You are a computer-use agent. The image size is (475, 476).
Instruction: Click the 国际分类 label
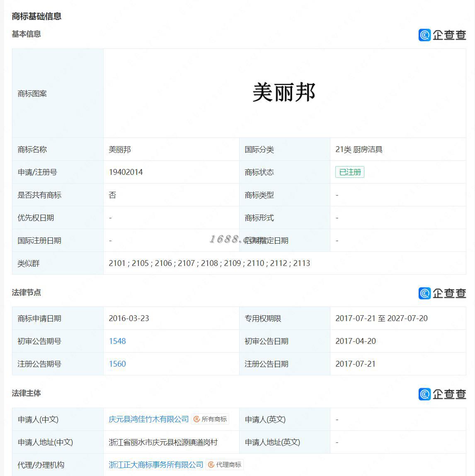point(259,150)
